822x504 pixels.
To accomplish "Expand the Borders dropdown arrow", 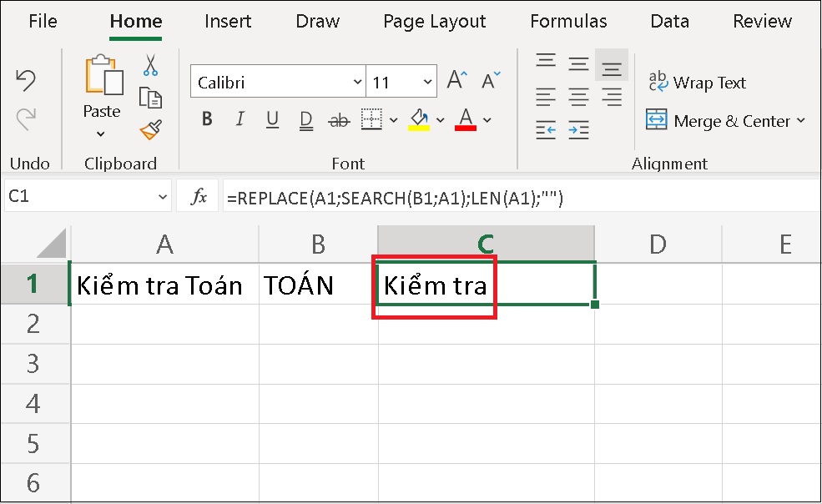I will tap(392, 119).
